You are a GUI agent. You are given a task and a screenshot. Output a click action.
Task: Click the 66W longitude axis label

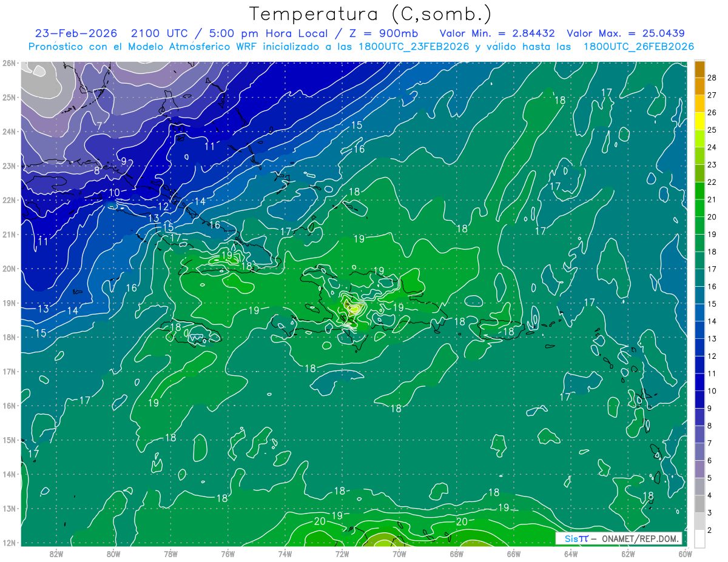click(x=514, y=553)
